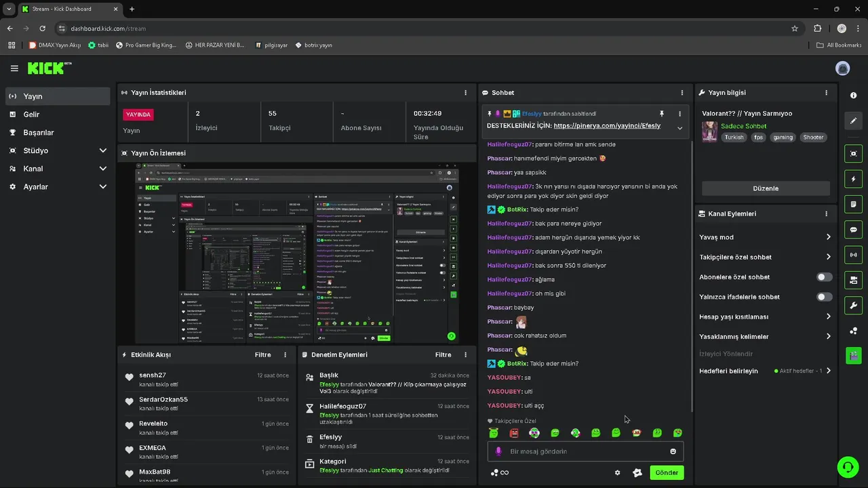Screen dimensions: 868x488
Task: Open the Denetim Eylemleri three-dot menu
Action: tap(465, 354)
